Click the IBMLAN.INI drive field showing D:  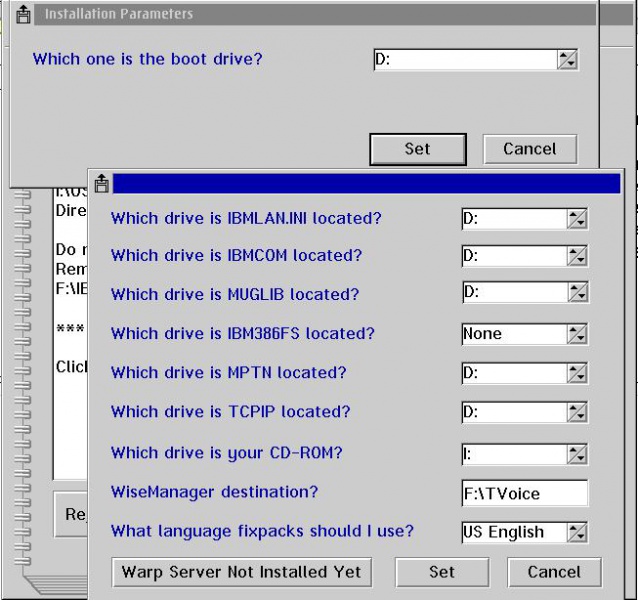515,219
